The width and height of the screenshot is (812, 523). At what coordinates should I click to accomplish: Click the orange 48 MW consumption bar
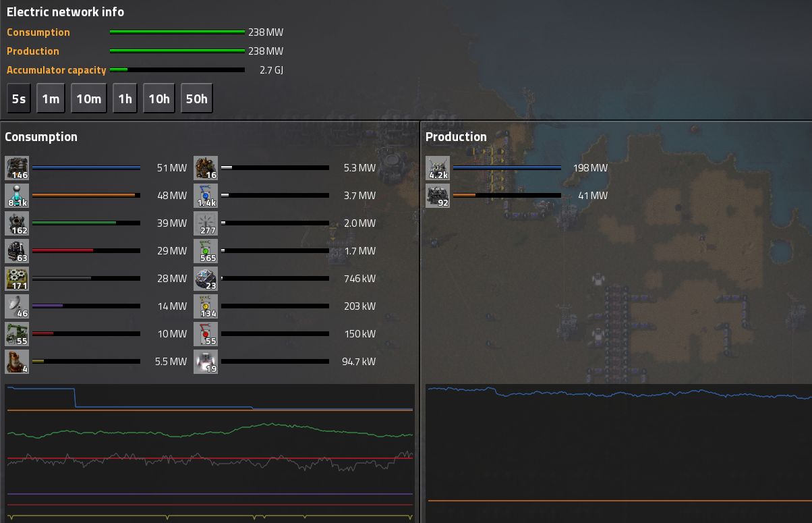(x=86, y=196)
